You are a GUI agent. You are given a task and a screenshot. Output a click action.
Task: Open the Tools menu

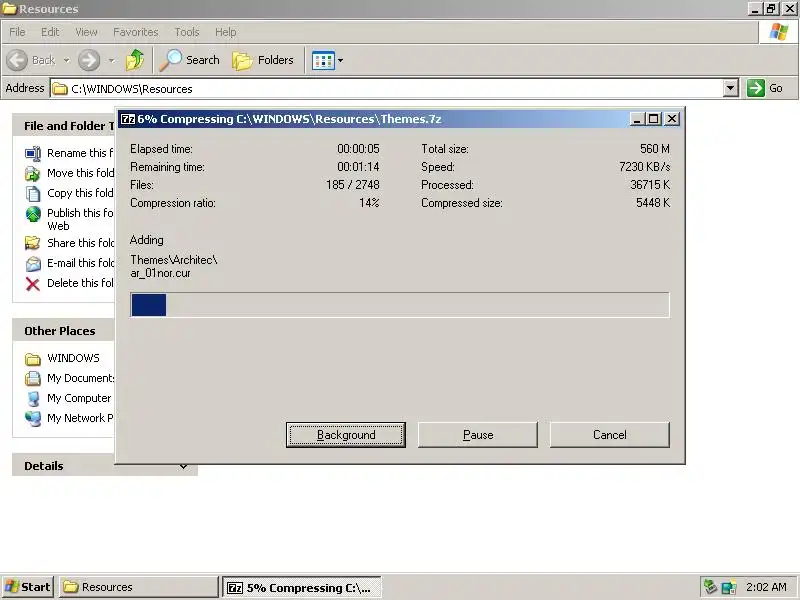pos(187,32)
